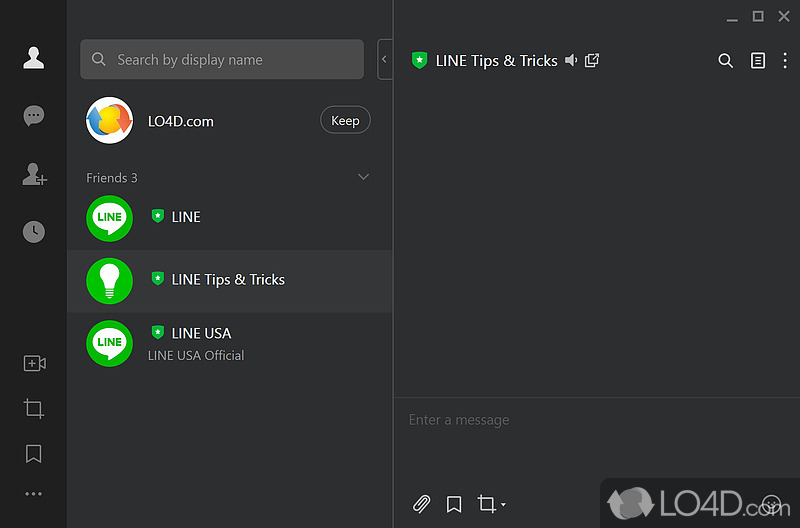Search within the LINE Tips & Tricks chat
Screen dimensions: 800x528
point(726,61)
